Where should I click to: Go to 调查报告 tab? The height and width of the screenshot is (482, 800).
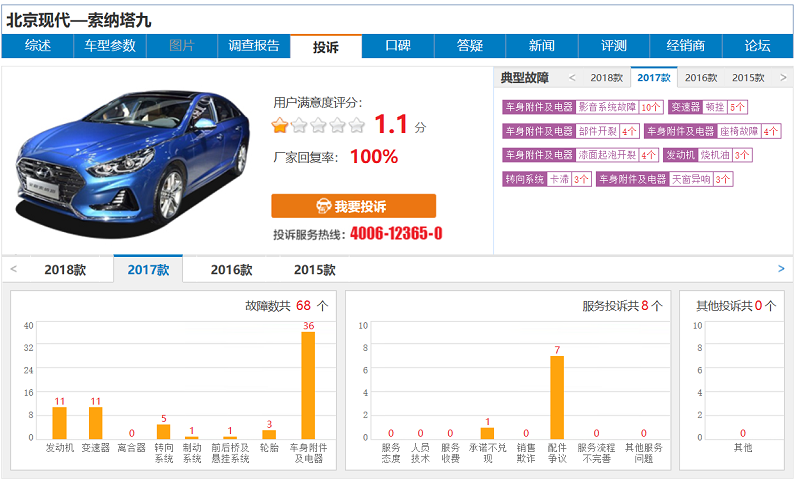tap(254, 46)
